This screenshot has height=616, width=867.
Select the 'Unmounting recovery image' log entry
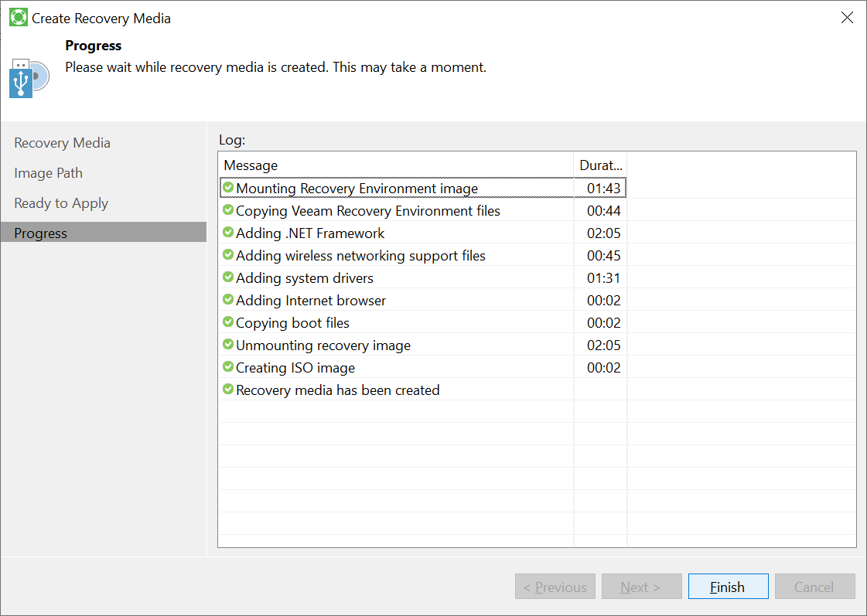tap(323, 345)
